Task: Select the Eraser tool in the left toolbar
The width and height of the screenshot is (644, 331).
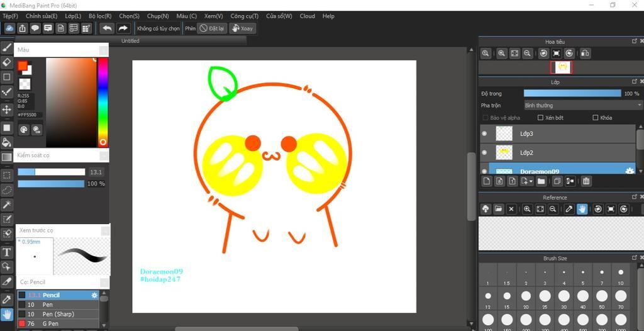Action: coord(7,62)
